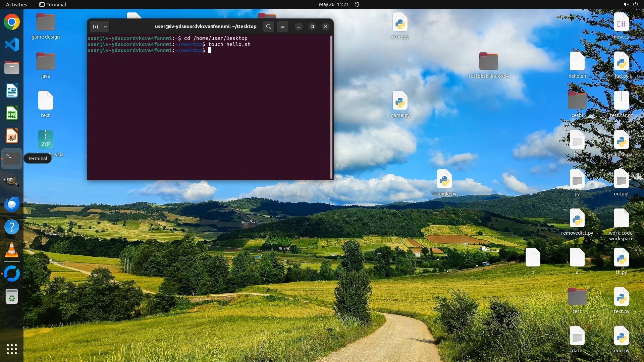Expand Terminal app menu in the top bar

[53, 4]
